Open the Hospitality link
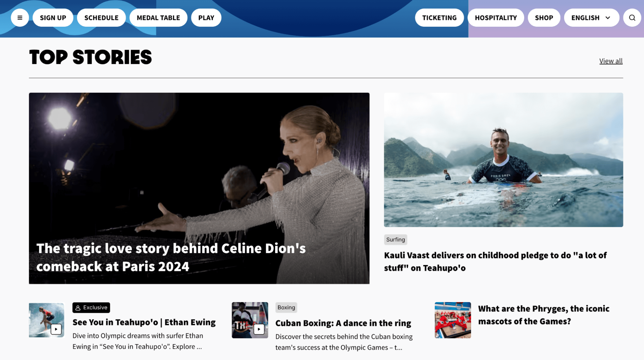Screen dimensions: 644x360 pos(495,18)
